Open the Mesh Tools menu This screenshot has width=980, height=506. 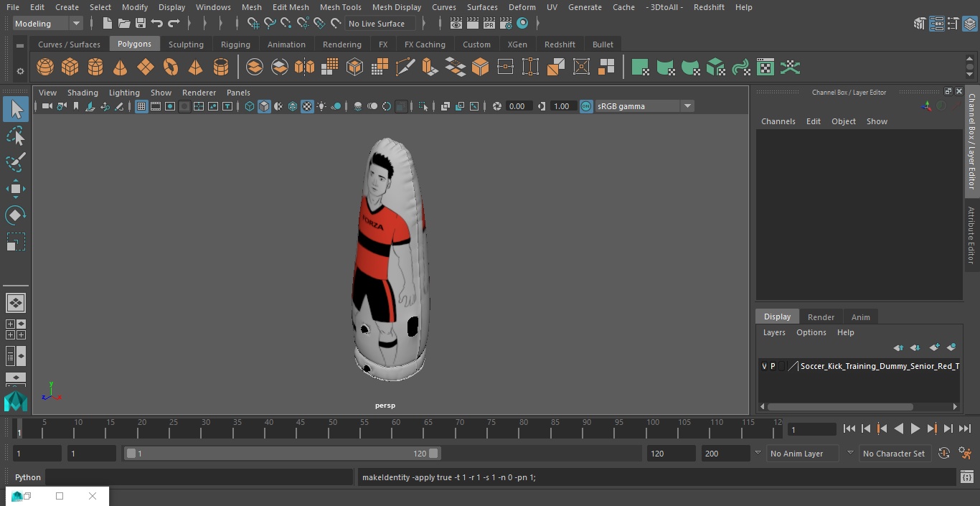(x=340, y=7)
